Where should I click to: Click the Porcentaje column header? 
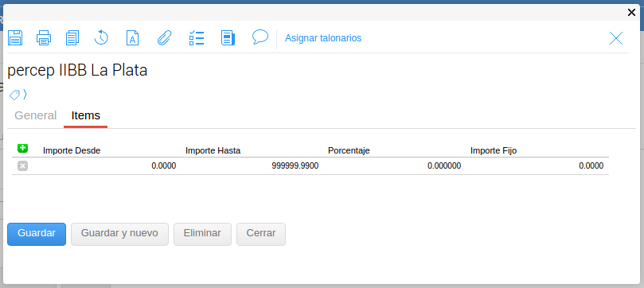coord(349,150)
